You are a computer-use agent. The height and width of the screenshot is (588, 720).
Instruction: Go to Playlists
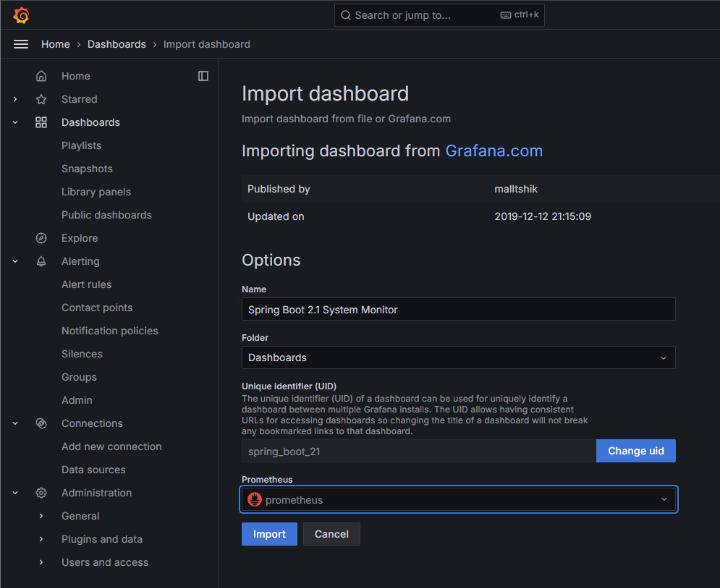click(x=81, y=146)
